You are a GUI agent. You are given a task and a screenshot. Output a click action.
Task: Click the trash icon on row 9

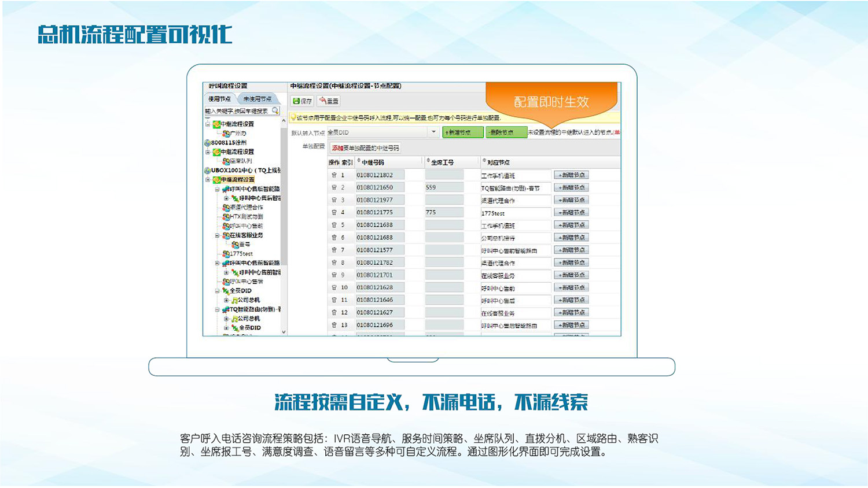(334, 275)
